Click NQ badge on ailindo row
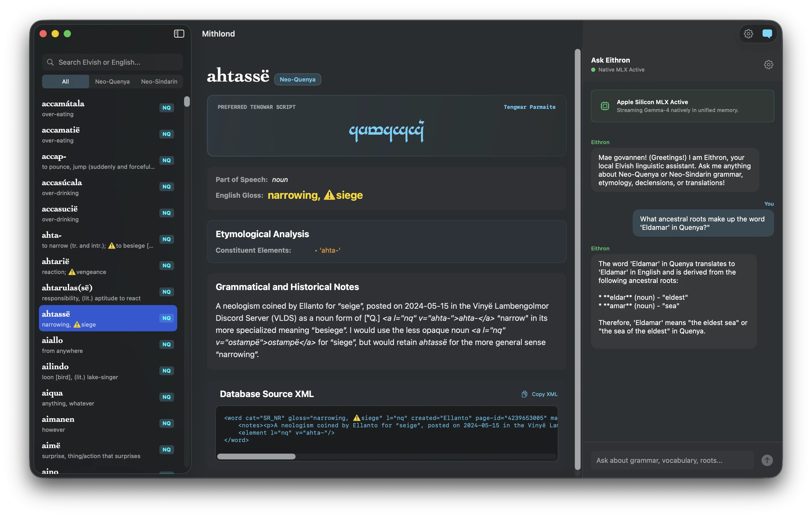812x517 pixels. tap(166, 371)
